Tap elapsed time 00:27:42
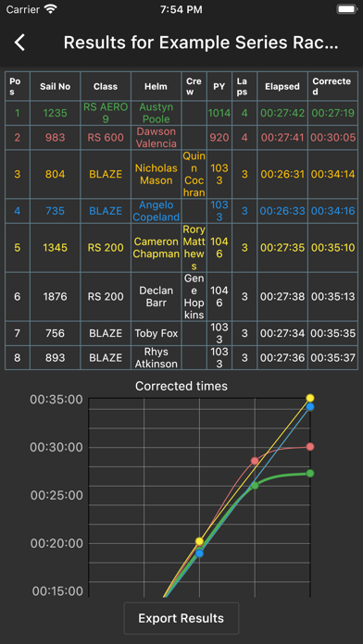Viewport: 363px width, 644px height. [x=282, y=113]
